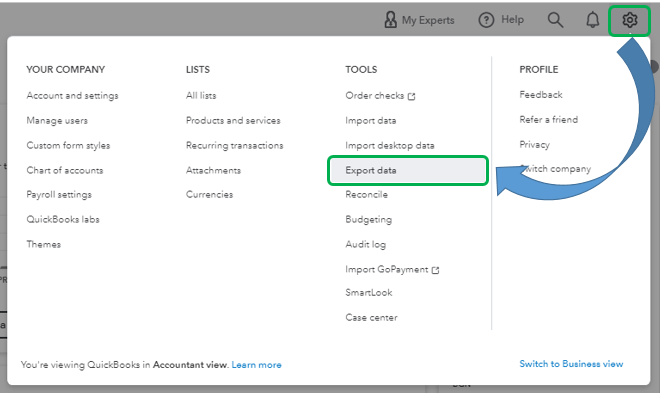Open Reconcile tool
The height and width of the screenshot is (393, 660).
[x=366, y=194]
